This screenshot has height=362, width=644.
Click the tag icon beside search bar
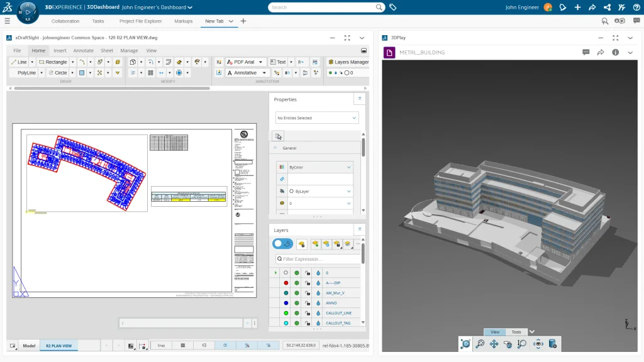tap(393, 8)
